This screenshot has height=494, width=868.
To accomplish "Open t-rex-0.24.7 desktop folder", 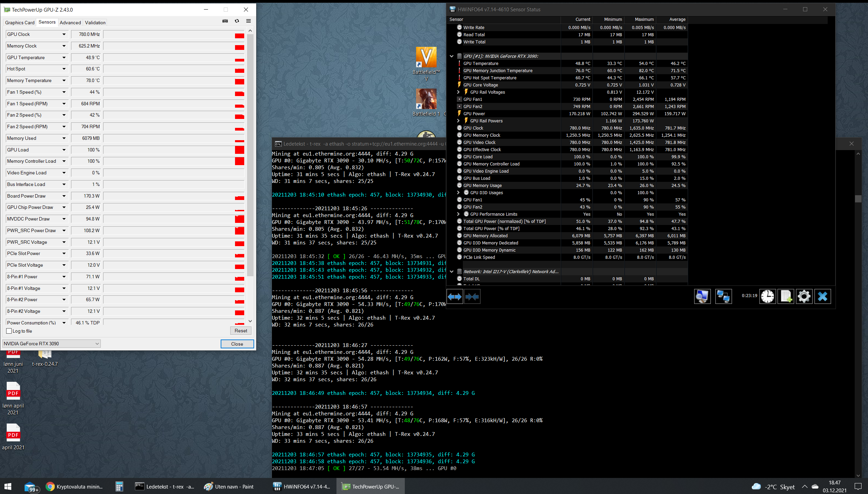I will [45, 358].
